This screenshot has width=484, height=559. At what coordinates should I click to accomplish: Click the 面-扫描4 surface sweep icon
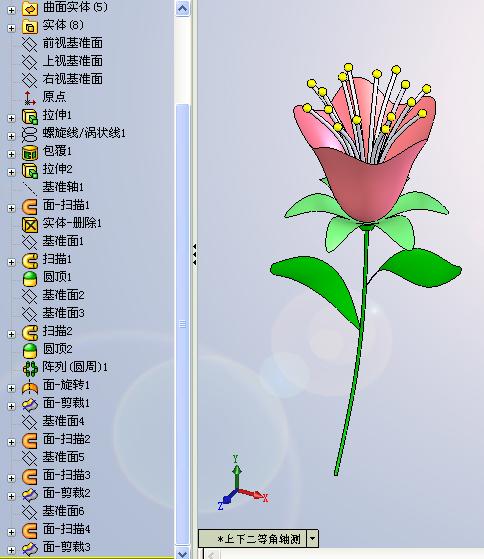tap(30, 530)
